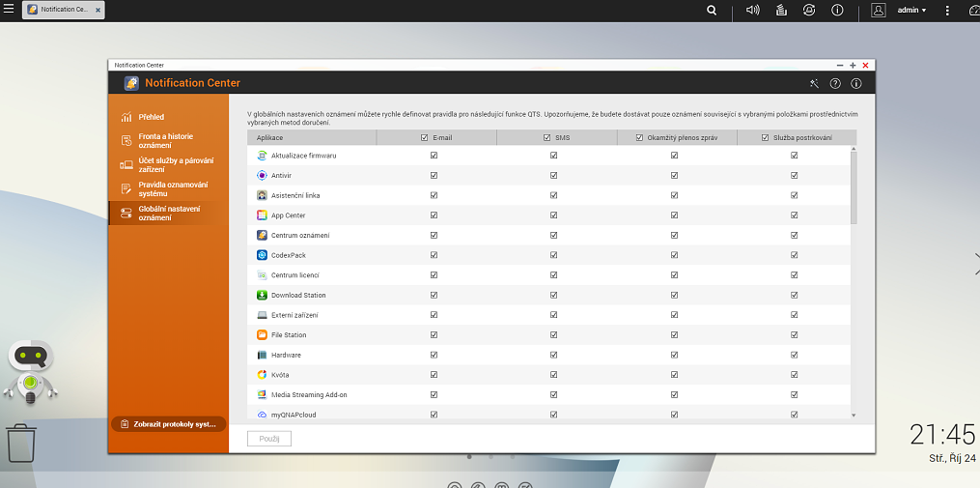Open background tasks icon in top bar

[x=780, y=10]
